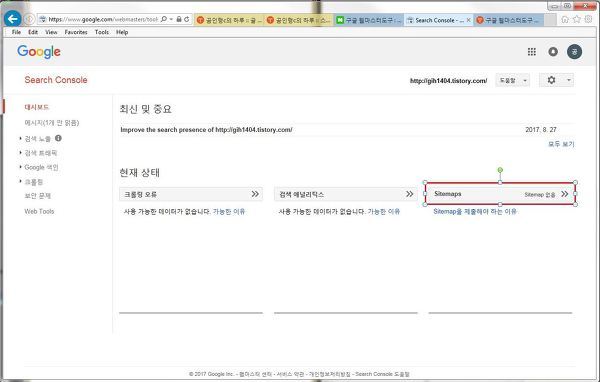Image resolution: width=600 pixels, height=382 pixels.
Task: Open the 도움말 help dropdown
Action: click(x=513, y=80)
